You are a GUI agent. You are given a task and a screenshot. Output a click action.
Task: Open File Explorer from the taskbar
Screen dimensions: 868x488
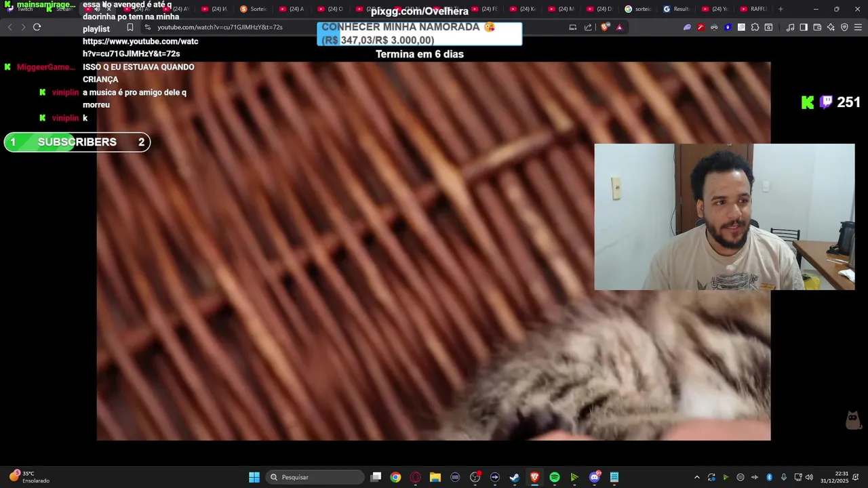coord(435,477)
